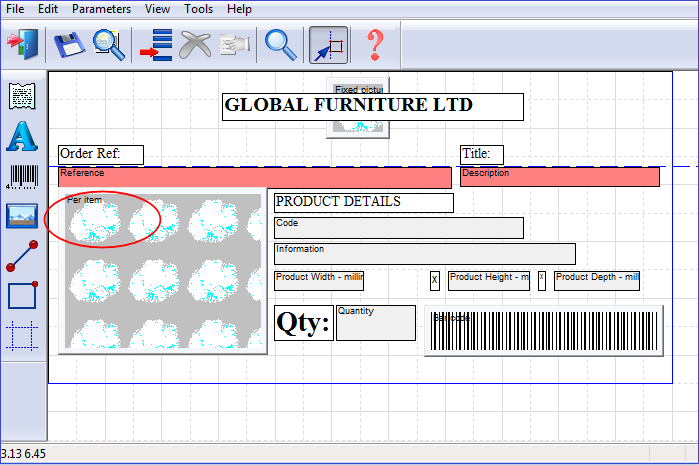This screenshot has height=465, width=699.
Task: Select the Product Depth field
Action: coord(596,281)
